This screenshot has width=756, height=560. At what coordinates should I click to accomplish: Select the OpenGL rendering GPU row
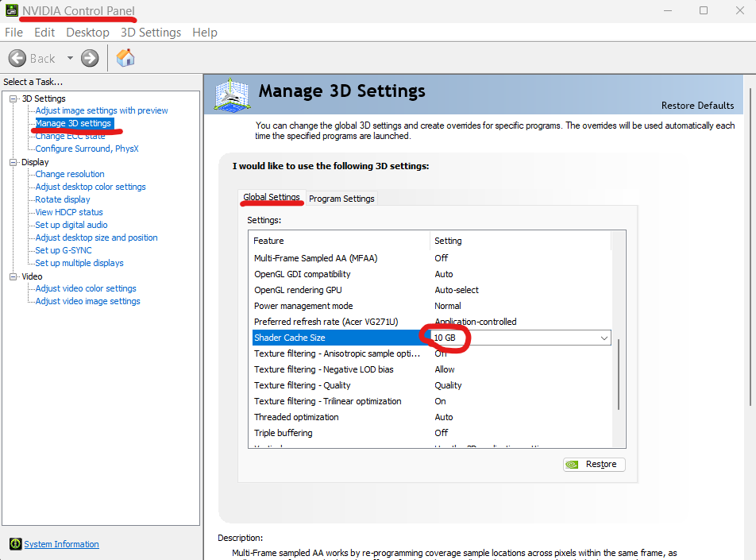[x=431, y=290]
